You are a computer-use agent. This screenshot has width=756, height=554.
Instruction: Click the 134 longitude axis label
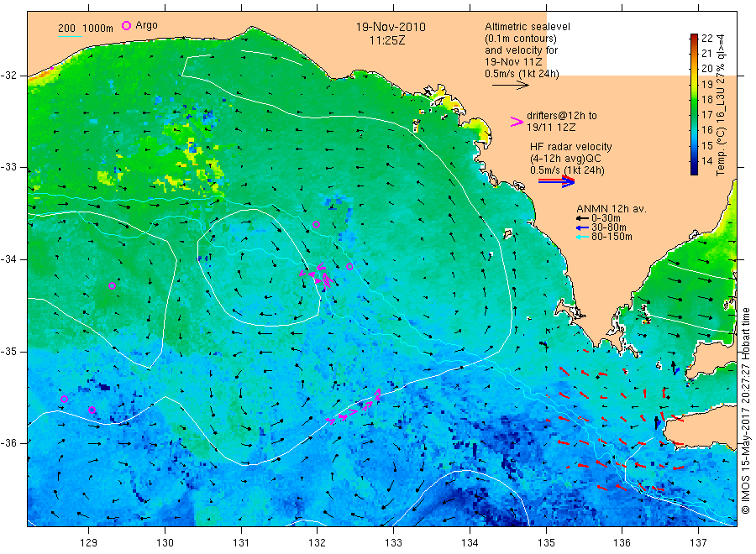click(x=470, y=543)
